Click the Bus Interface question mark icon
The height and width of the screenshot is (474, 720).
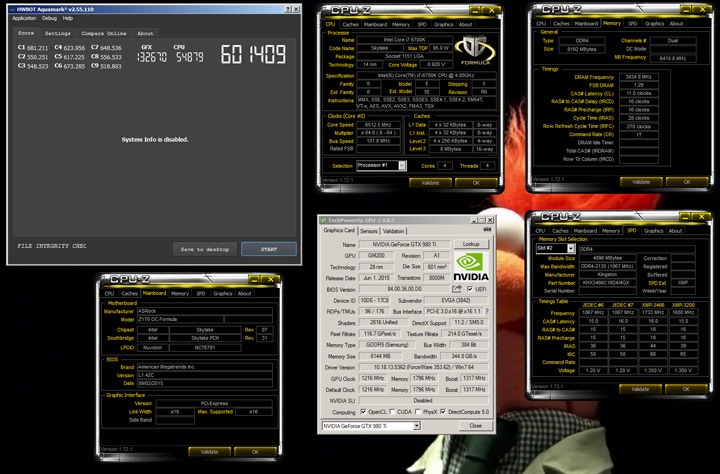tap(487, 311)
